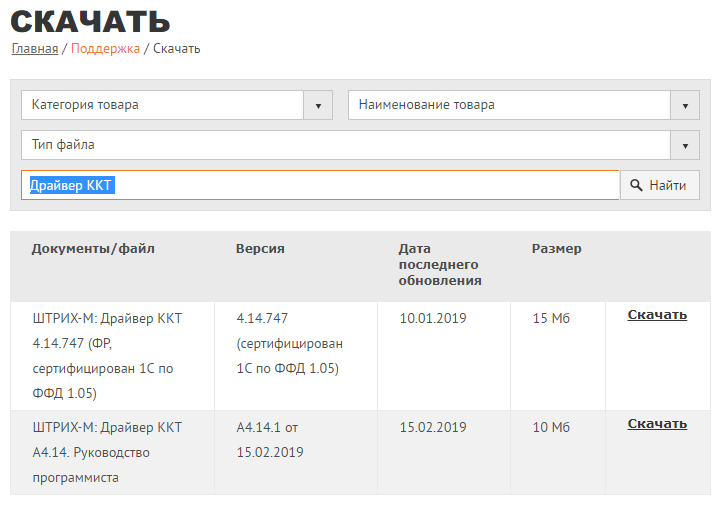Click the СКАЧАТЬ page heading
717x510 pixels.
(x=90, y=20)
